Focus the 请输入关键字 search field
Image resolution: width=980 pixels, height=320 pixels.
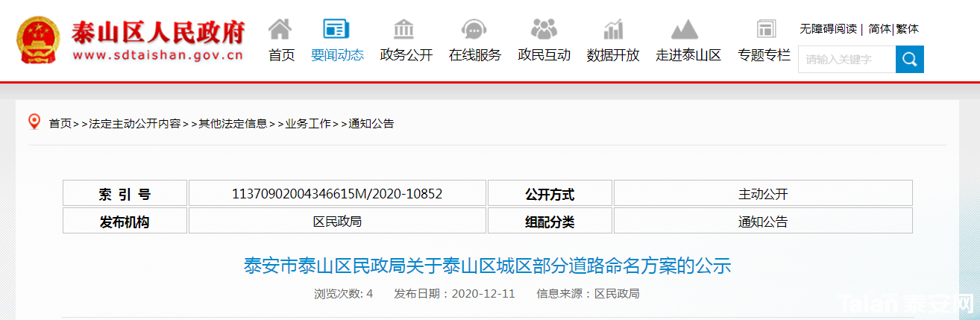pyautogui.click(x=846, y=59)
